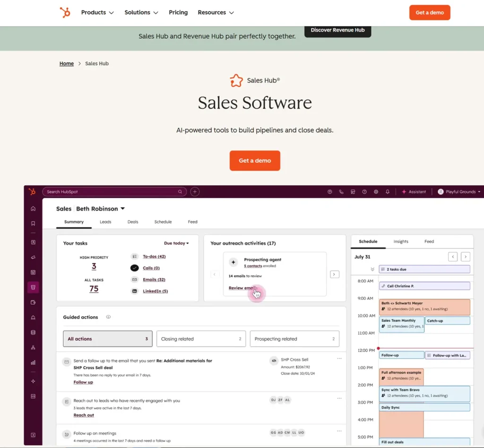
Task: Select Closing related filter
Action: point(201,339)
